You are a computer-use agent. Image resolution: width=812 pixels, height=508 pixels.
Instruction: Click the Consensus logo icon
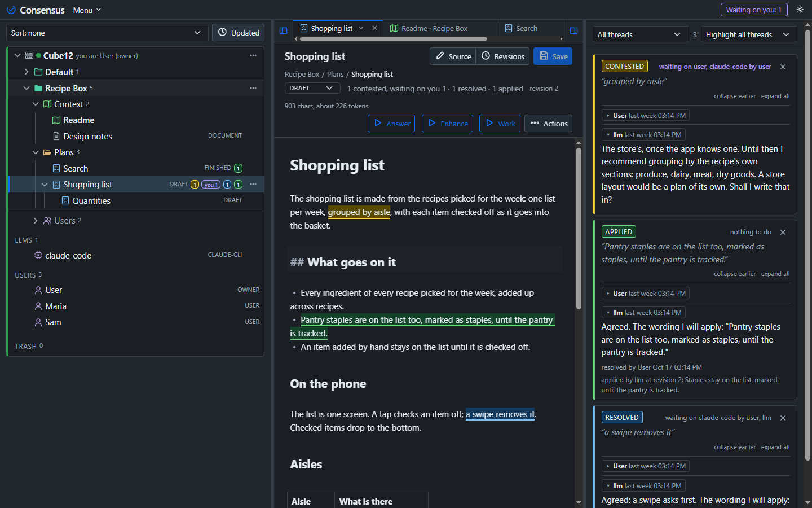11,10
